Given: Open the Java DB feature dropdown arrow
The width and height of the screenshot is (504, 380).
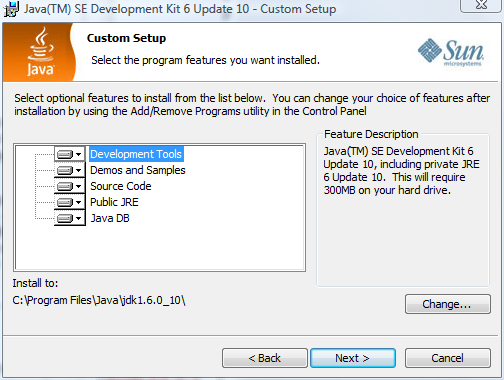Looking at the screenshot, I should 79,218.
